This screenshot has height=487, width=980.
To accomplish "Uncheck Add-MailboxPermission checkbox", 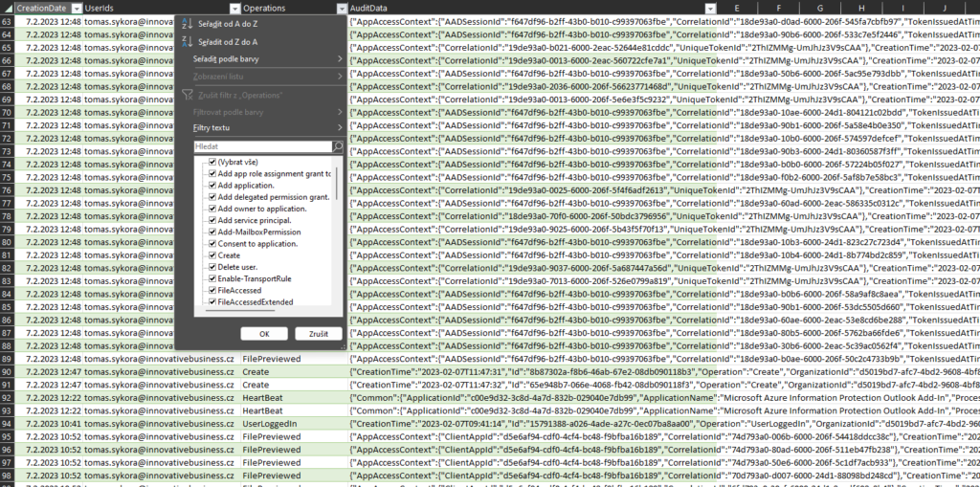I will (x=212, y=232).
